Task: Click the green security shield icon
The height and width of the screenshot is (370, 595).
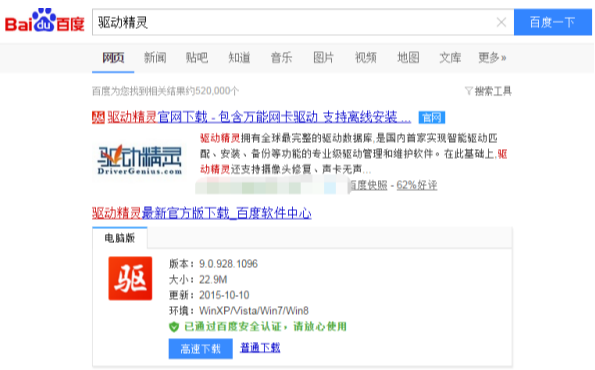Action: click(x=174, y=327)
